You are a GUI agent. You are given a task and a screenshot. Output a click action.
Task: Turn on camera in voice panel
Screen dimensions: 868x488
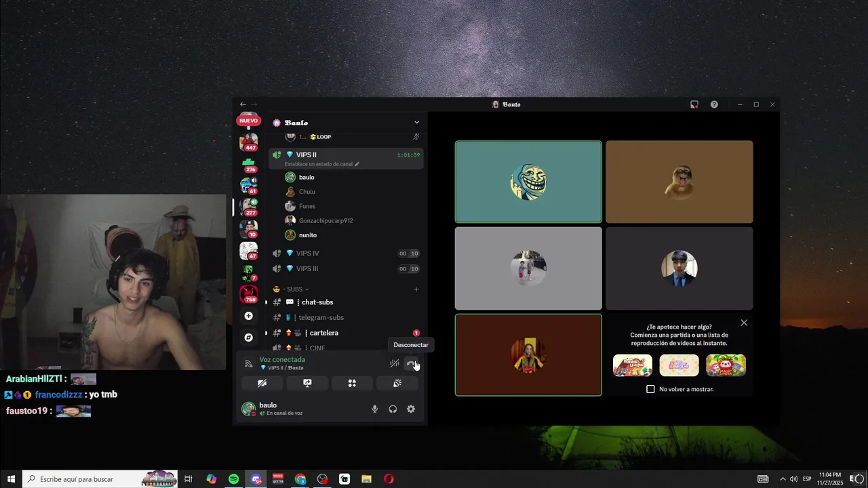[262, 383]
